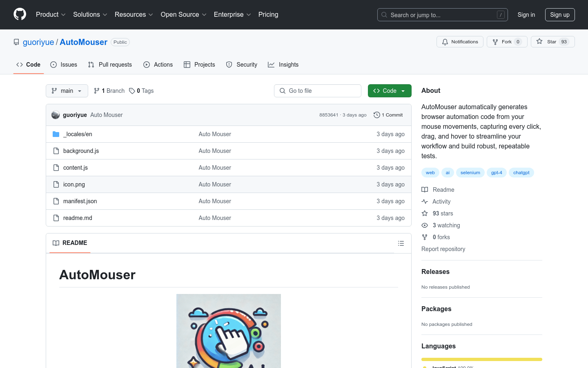Click the book icon beside README heading

(56, 243)
